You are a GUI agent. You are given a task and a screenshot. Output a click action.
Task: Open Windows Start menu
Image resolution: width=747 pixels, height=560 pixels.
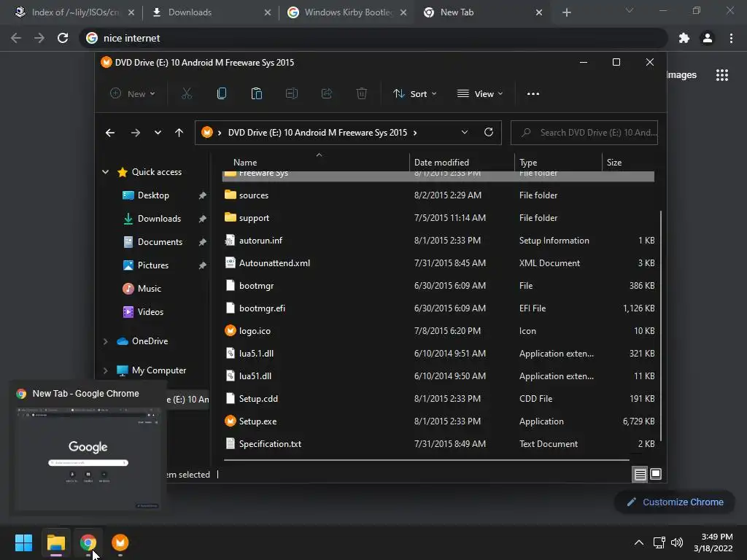[x=23, y=542]
